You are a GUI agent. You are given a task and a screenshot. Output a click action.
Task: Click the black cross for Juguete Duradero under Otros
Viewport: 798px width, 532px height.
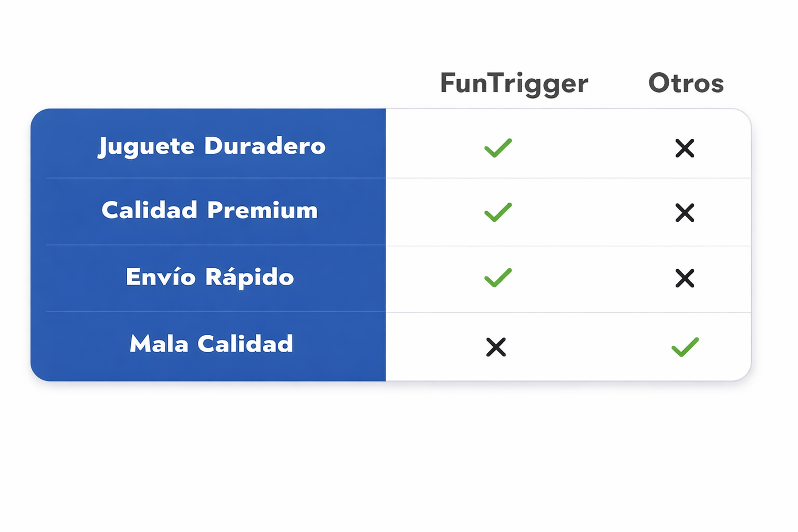click(685, 148)
